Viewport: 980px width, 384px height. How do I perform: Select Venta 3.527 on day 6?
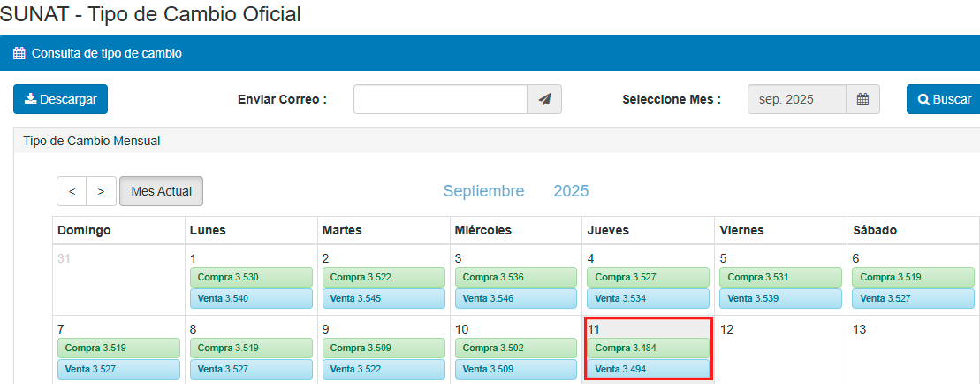(x=914, y=298)
